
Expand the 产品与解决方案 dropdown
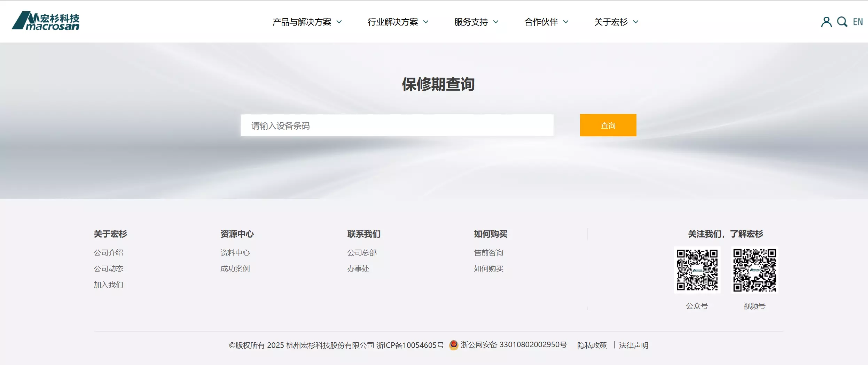click(x=307, y=22)
